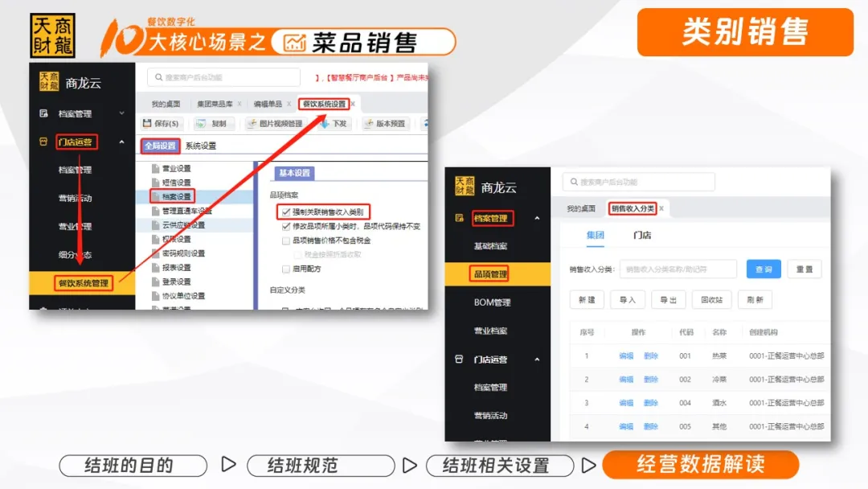Click the file icon beside 营业设置
The height and width of the screenshot is (489, 868).
156,168
